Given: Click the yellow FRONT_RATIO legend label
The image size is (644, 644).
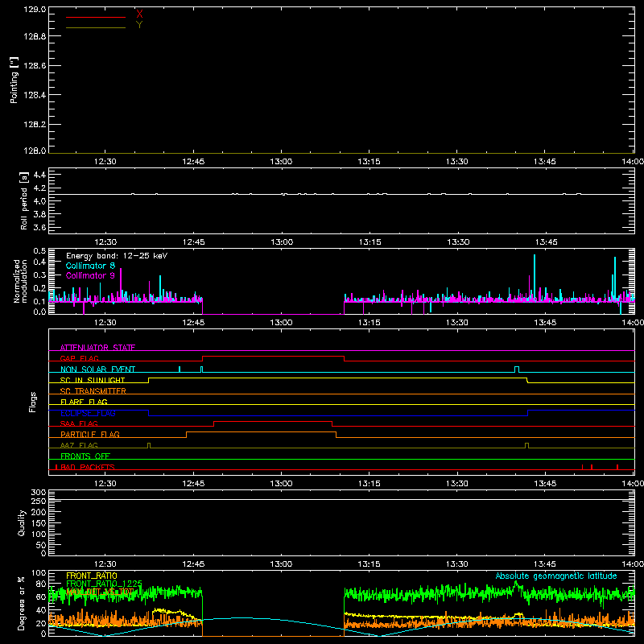Looking at the screenshot, I should click(92, 576).
